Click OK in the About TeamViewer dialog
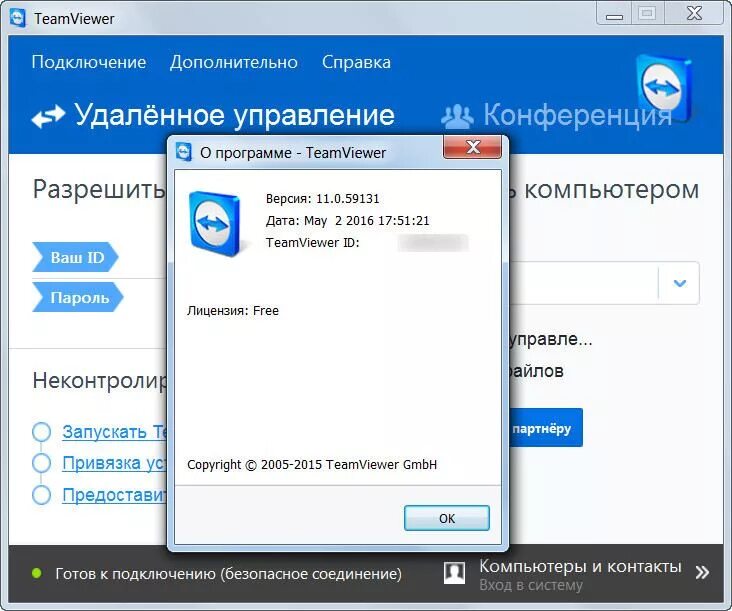732x611 pixels. (x=447, y=518)
